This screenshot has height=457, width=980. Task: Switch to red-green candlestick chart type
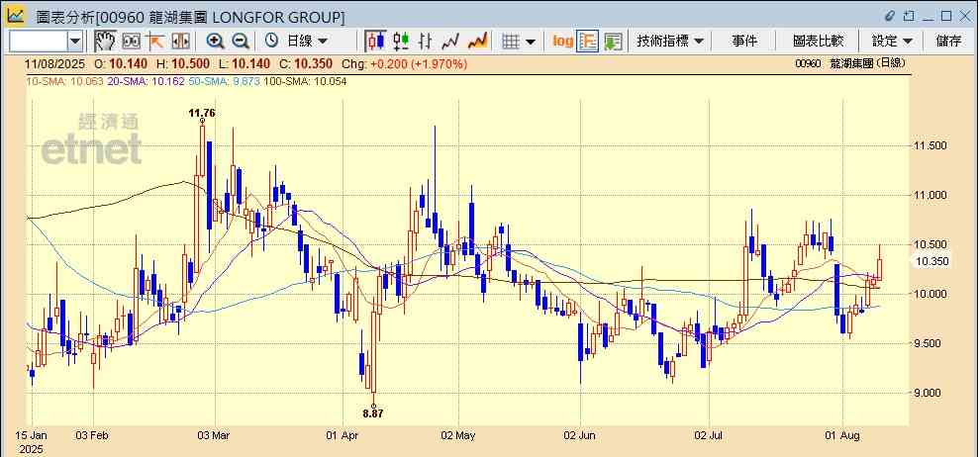click(401, 42)
